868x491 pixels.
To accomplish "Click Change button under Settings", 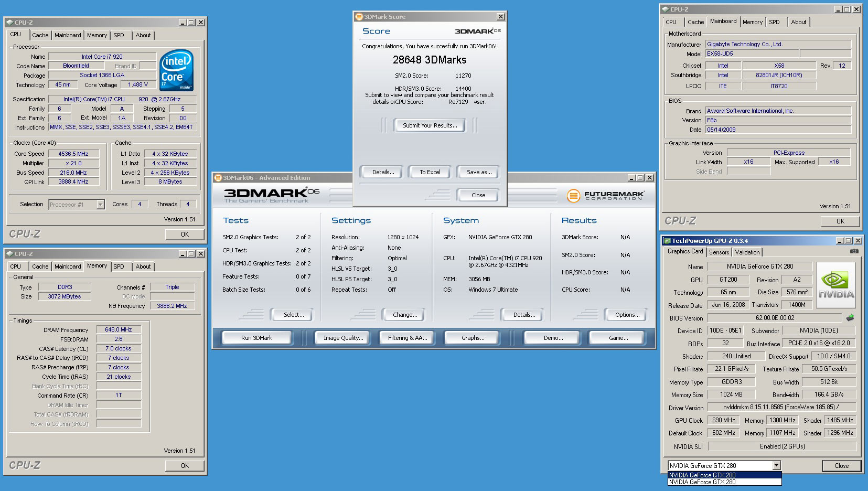I will 405,315.
